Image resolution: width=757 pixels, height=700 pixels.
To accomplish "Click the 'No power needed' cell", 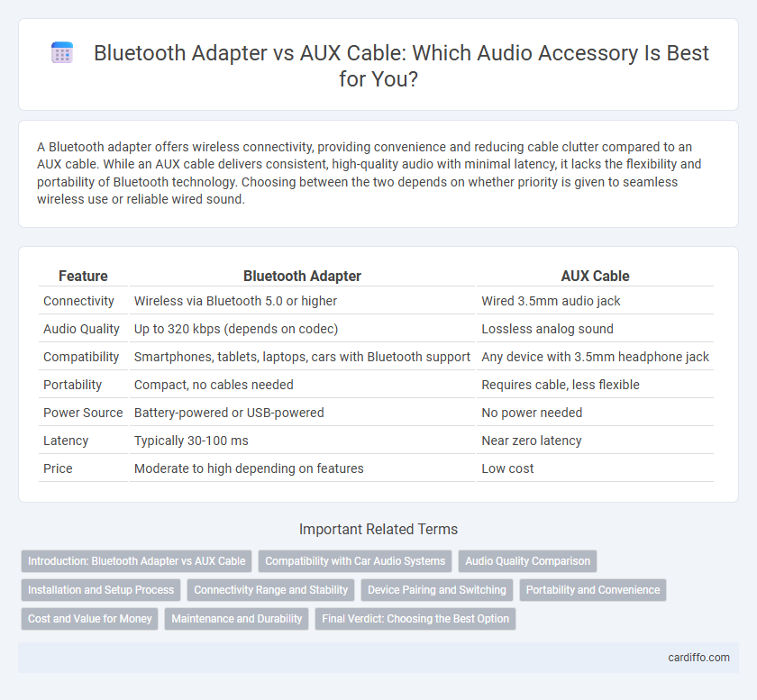I will pos(596,413).
